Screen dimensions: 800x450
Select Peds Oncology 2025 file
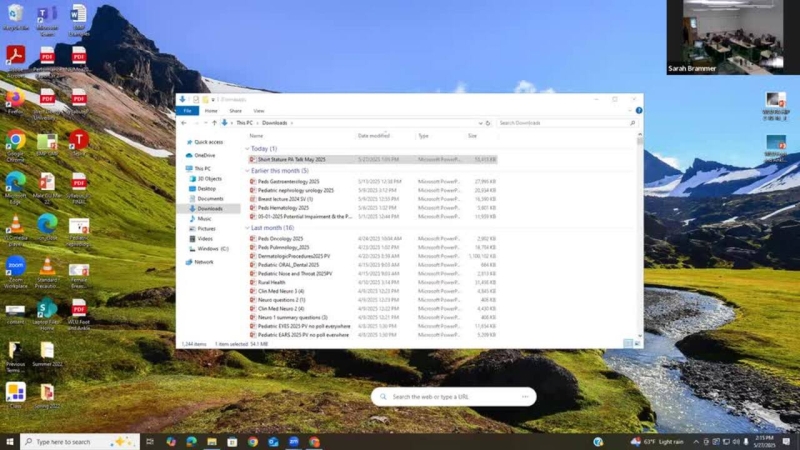click(x=281, y=239)
